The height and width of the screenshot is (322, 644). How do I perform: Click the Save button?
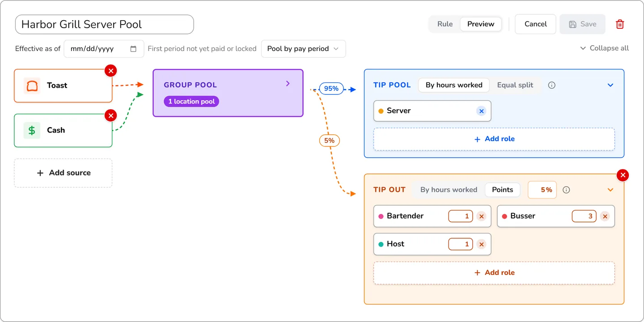[582, 24]
